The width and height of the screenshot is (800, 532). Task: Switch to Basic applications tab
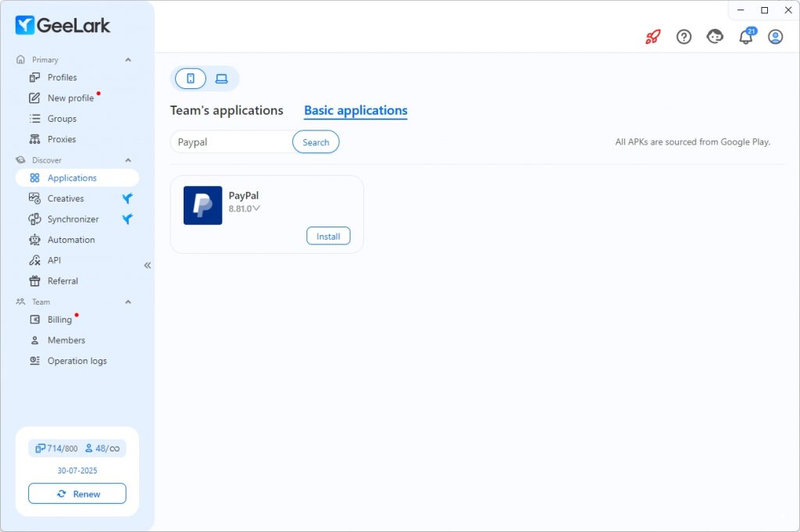pos(355,110)
